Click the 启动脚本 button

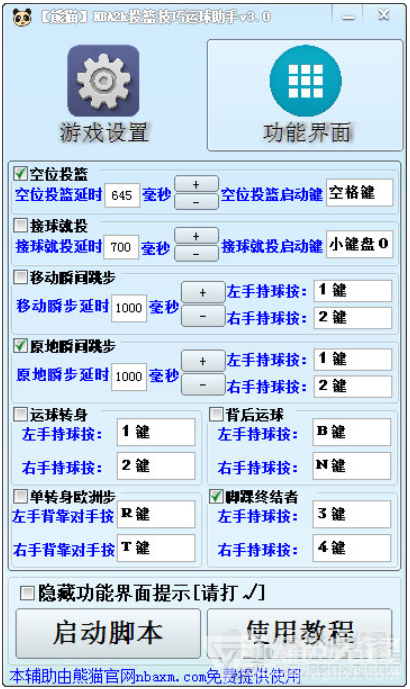[x=108, y=633]
